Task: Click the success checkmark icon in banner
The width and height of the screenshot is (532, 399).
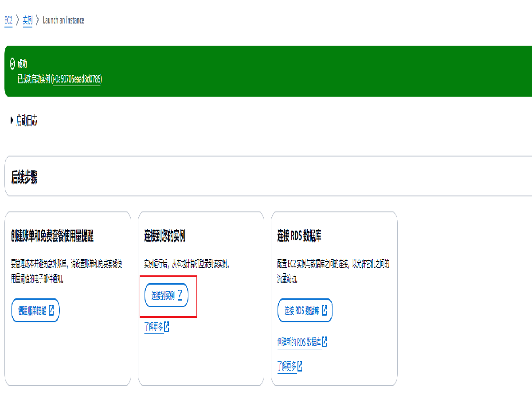Action: click(x=12, y=64)
